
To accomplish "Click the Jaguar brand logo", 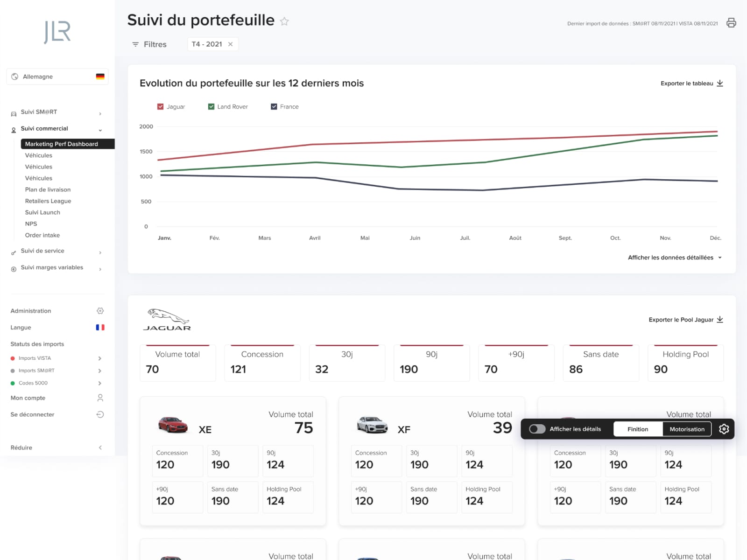I will coord(167,320).
